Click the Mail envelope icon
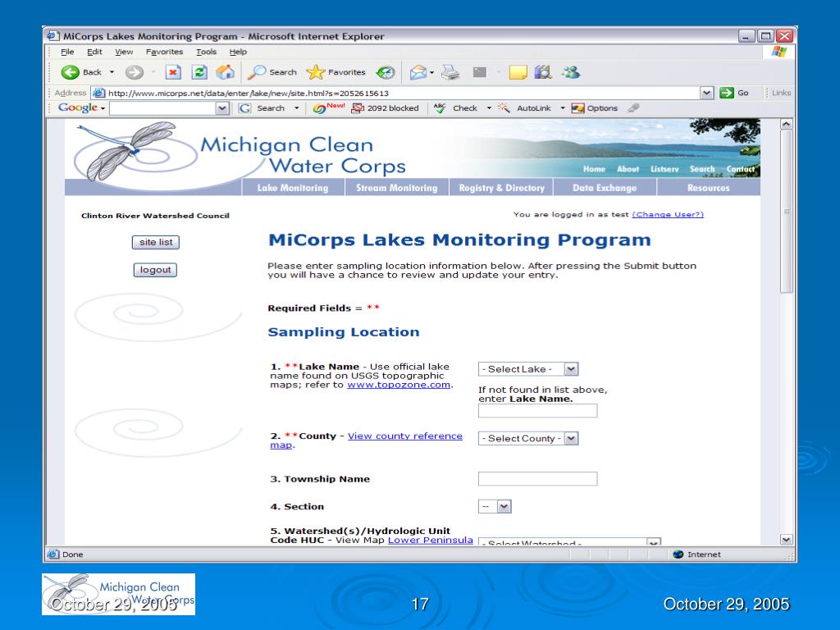840x630 pixels. tap(418, 72)
